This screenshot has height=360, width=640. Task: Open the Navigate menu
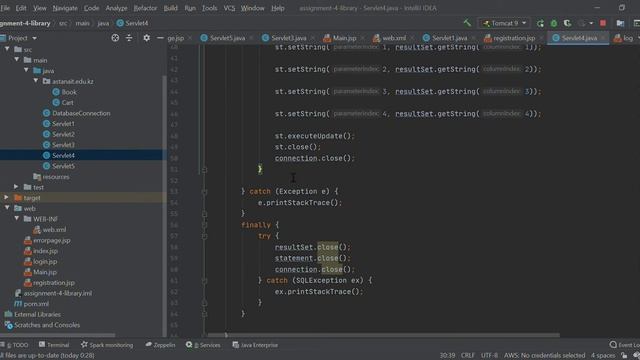tap(65, 8)
